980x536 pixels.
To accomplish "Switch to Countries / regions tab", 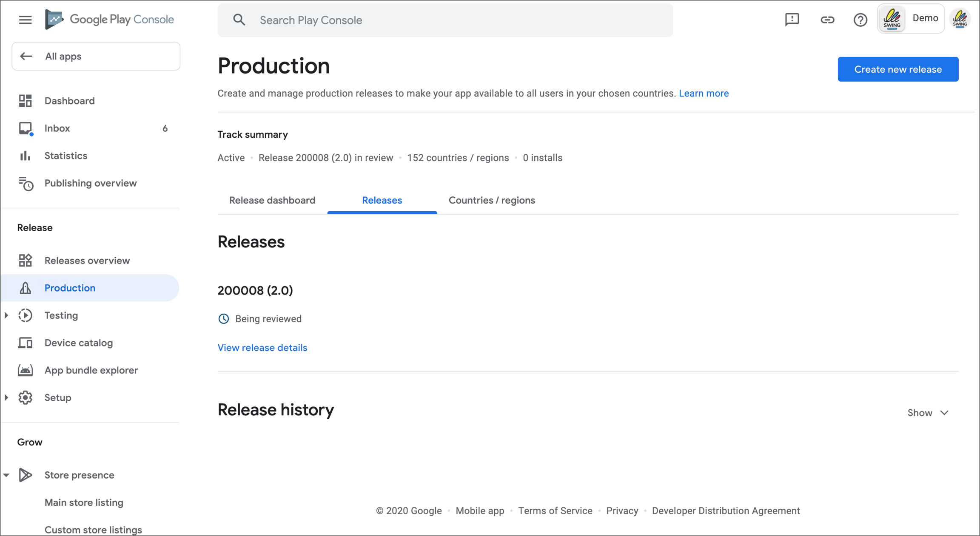I will [x=492, y=200].
